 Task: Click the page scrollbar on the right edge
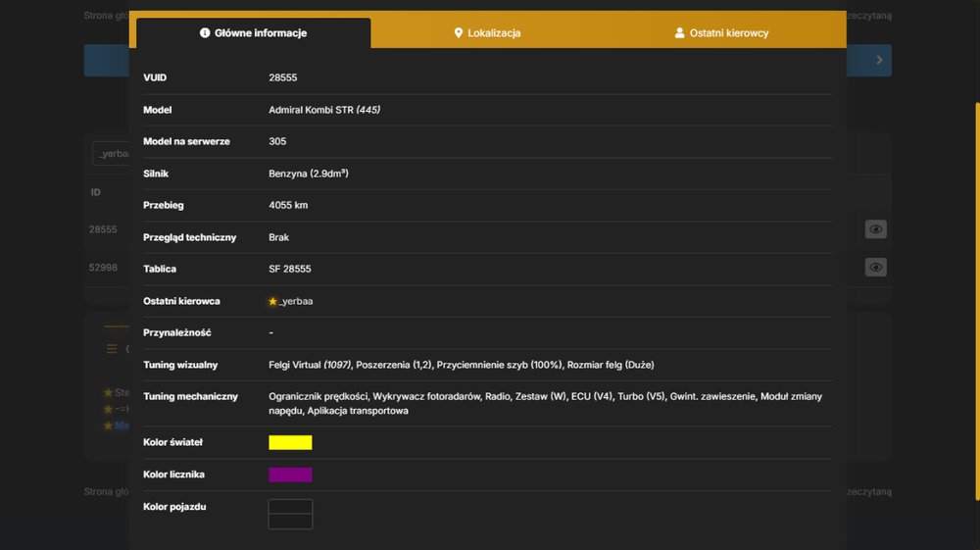[x=977, y=302]
